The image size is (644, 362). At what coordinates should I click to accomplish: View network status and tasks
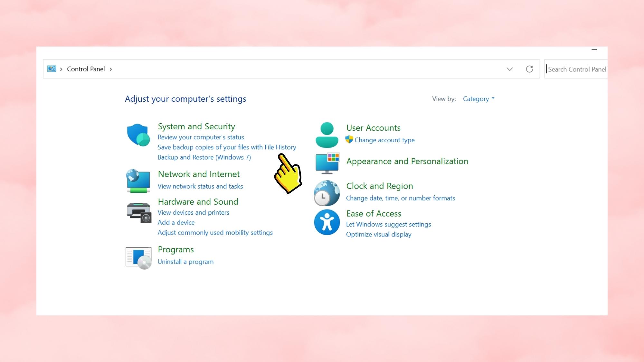click(200, 186)
